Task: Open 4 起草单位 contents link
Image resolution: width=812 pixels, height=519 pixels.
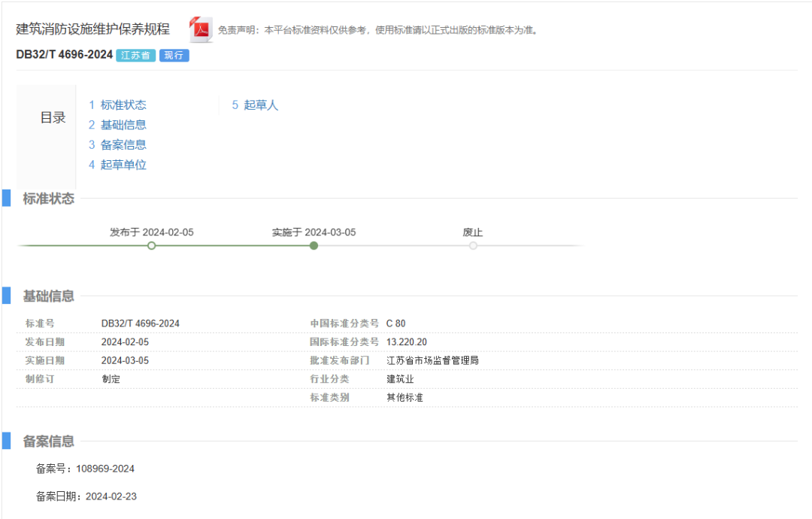Action: 117,165
